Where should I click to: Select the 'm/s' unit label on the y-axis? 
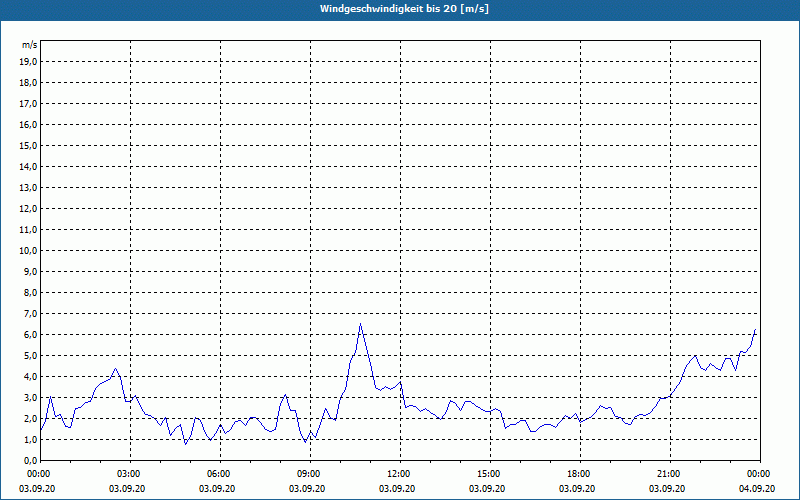pos(29,45)
